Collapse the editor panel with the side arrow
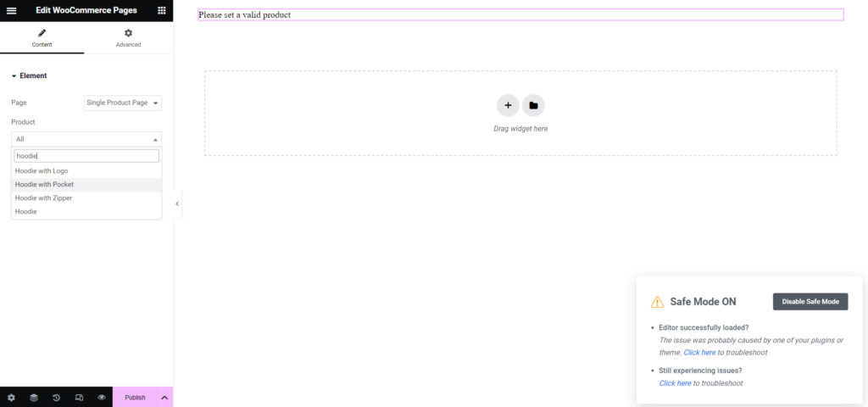This screenshot has width=868, height=407. 177,203
